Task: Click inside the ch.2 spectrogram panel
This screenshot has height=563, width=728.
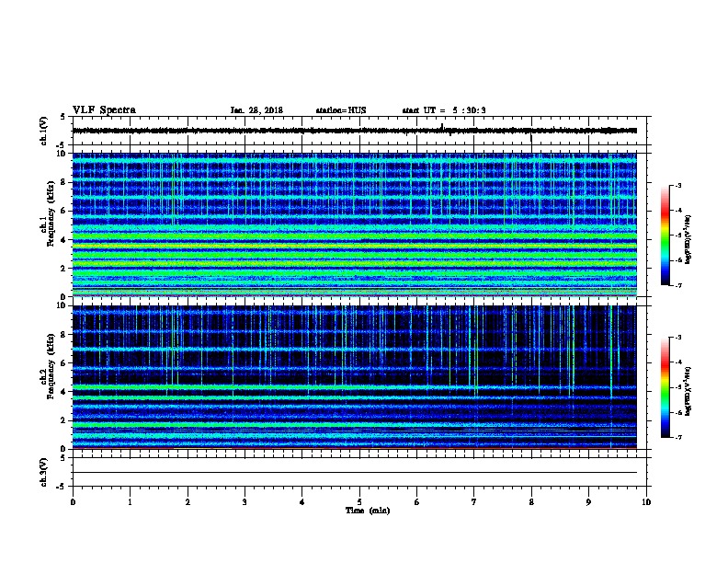Action: pos(354,377)
